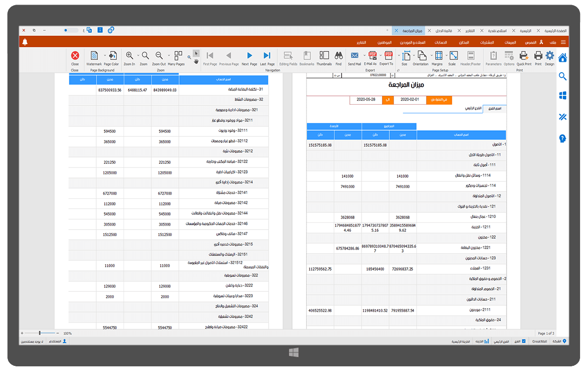This screenshot has width=588, height=371.
Task: Go to Last Page of report
Action: click(x=267, y=57)
